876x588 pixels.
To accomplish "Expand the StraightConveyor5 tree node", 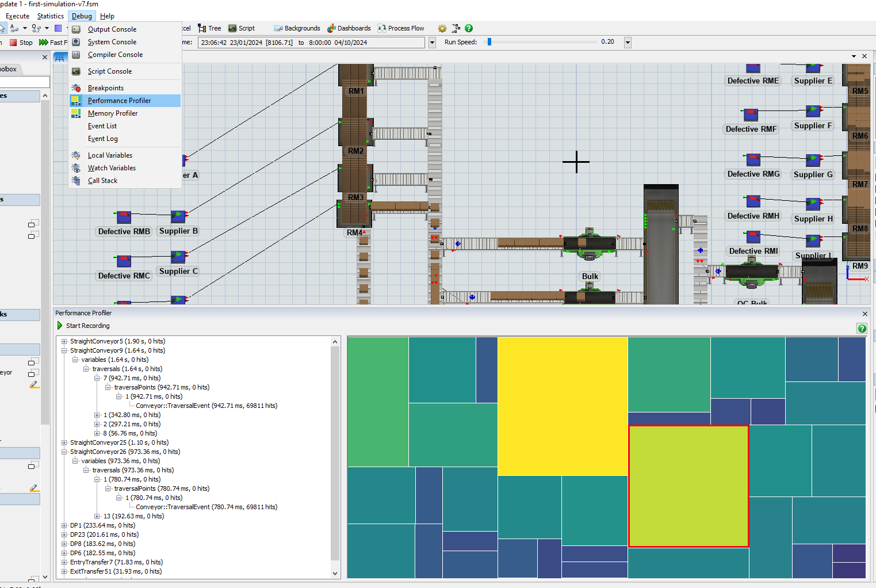I will [x=64, y=341].
